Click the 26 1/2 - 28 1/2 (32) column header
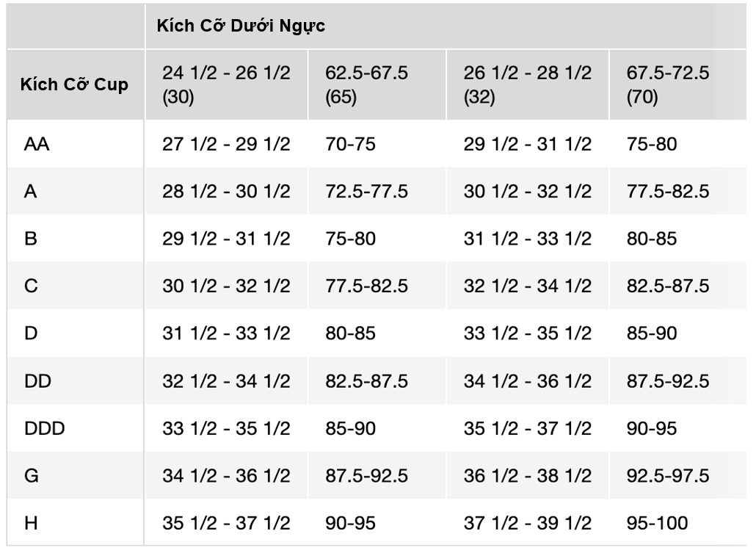This screenshot has height=556, width=756. 527,84
